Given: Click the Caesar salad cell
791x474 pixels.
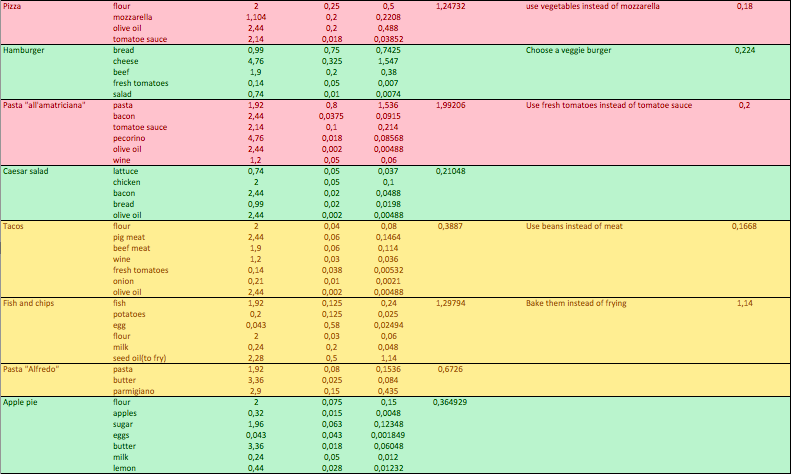Looking at the screenshot, I should pos(30,171).
